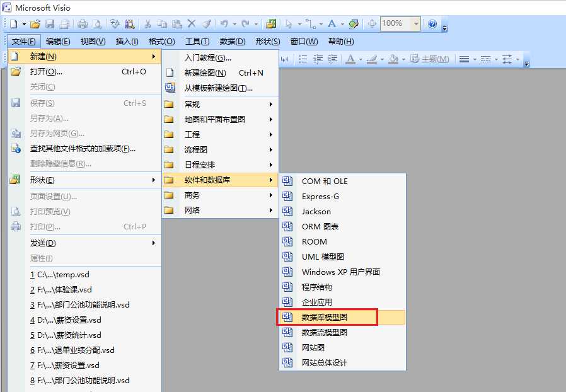The height and width of the screenshot is (392, 566).
Task: Open recent file 5 薪资统计.vsd
Action: coord(84,335)
